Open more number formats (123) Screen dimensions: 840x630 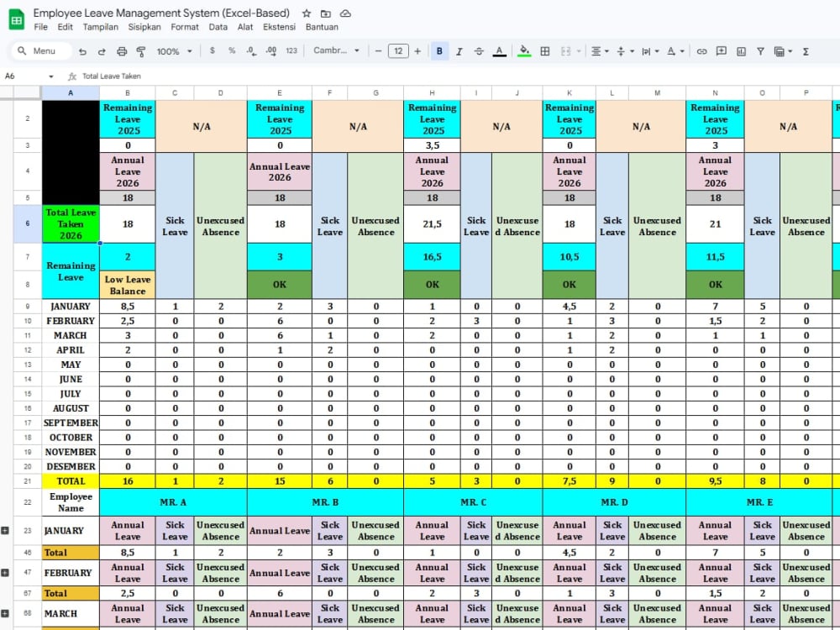pyautogui.click(x=291, y=51)
